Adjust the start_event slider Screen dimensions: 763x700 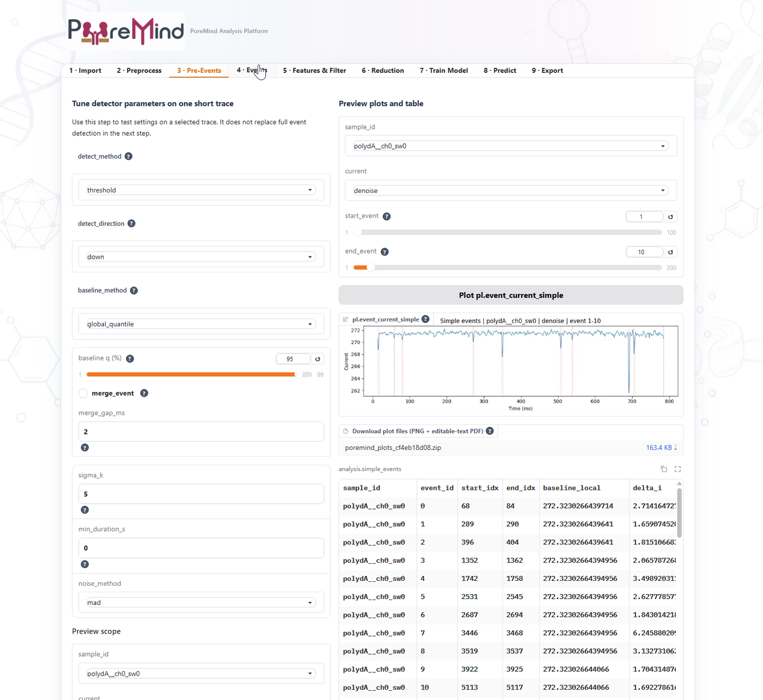tap(508, 232)
